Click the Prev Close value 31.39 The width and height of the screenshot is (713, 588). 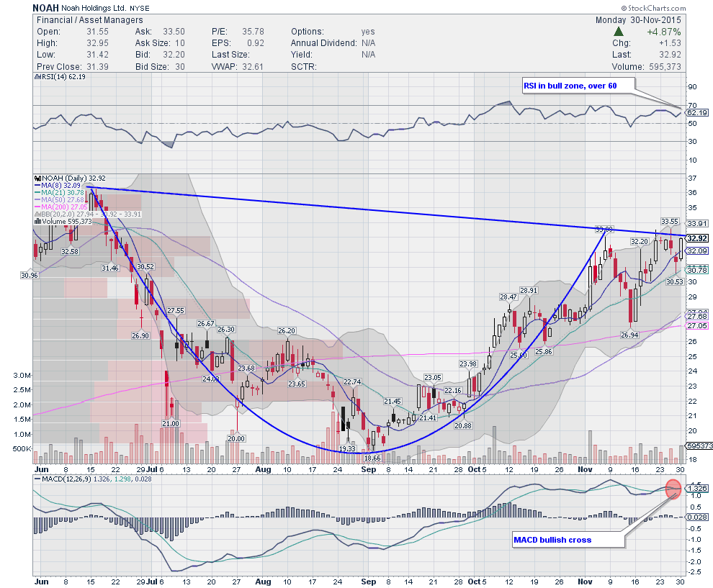(x=98, y=67)
